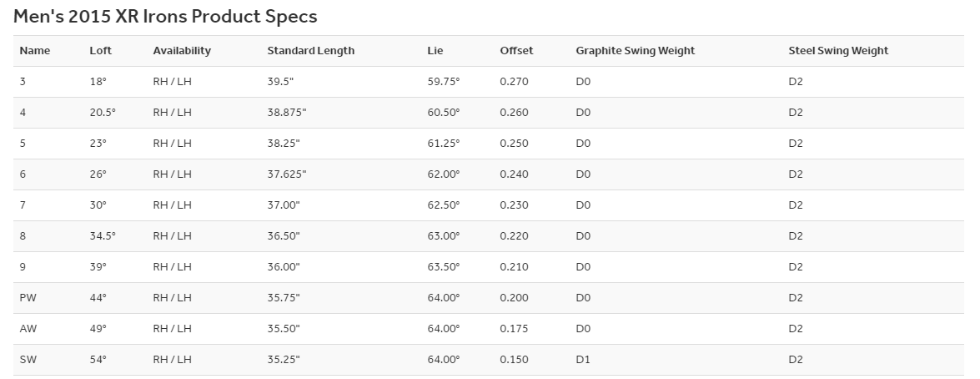Select the D1 graphite swing weight cell
980x379 pixels.
(x=583, y=360)
